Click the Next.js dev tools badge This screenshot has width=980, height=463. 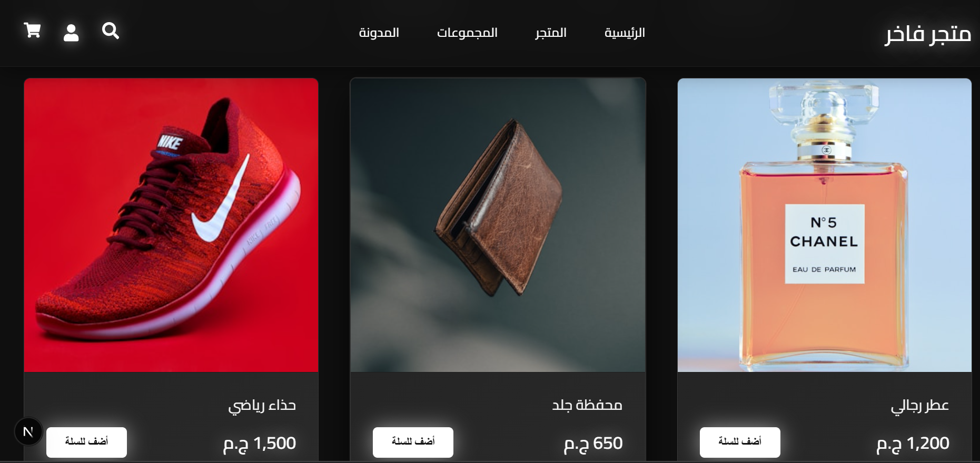[x=28, y=432]
